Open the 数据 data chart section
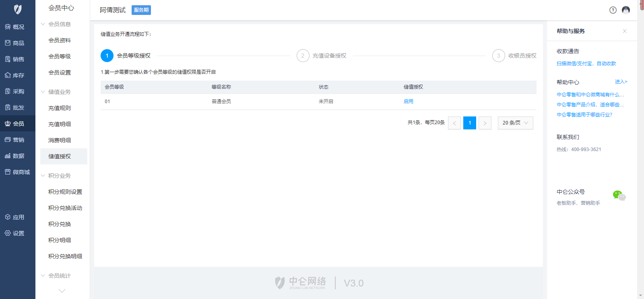The width and height of the screenshot is (644, 299). pos(15,156)
